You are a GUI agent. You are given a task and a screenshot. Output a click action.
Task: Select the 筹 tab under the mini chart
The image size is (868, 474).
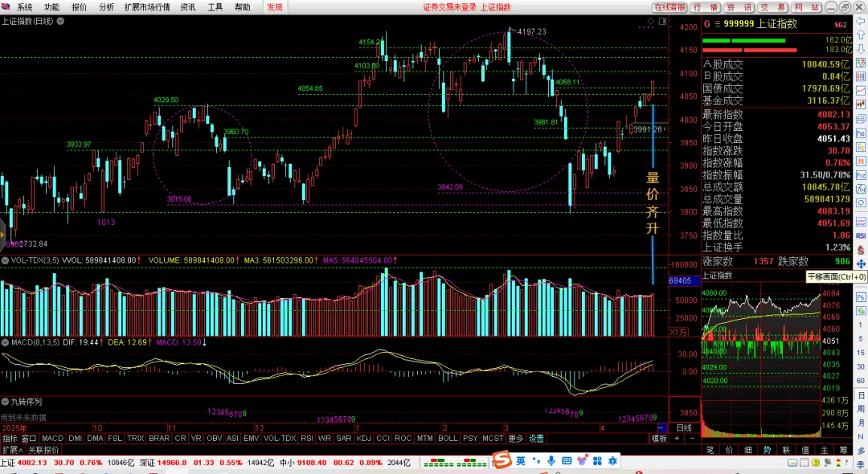pos(843,450)
